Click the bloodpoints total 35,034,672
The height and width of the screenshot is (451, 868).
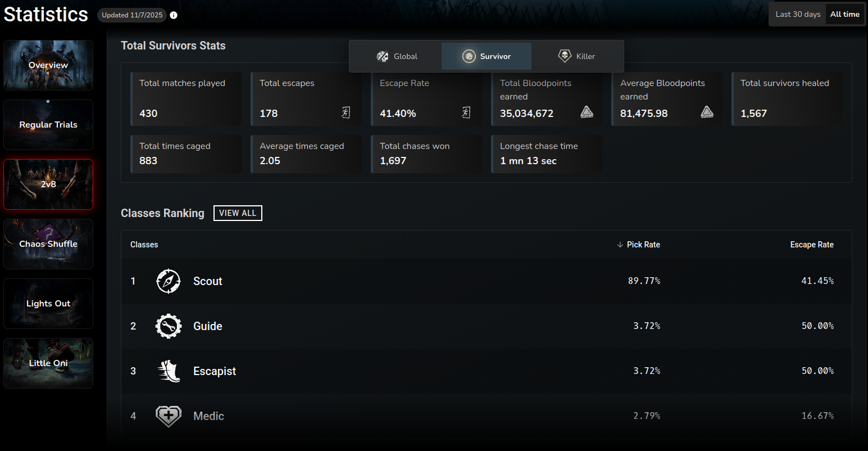526,114
